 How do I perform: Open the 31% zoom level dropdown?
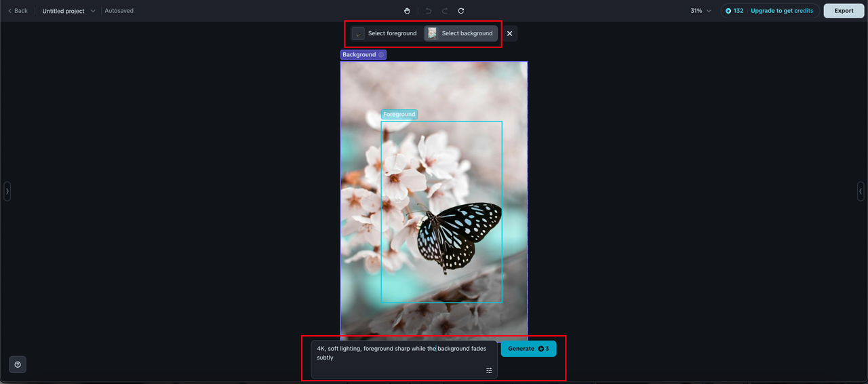701,11
